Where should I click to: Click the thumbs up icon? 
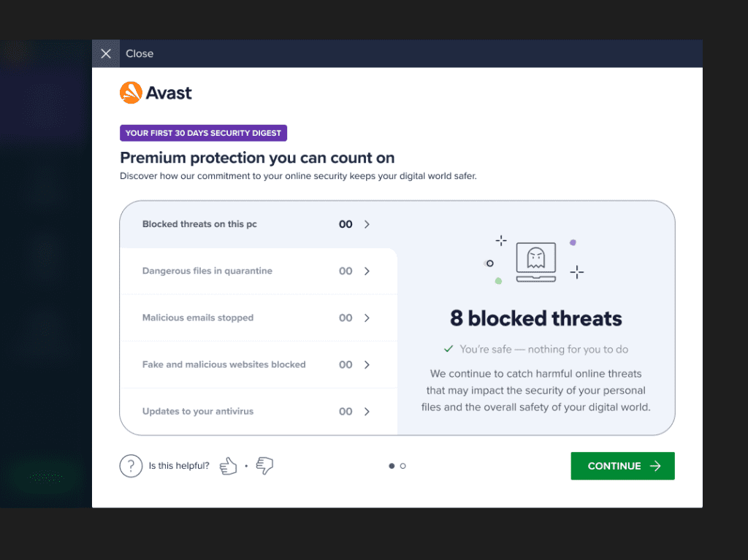(x=229, y=466)
